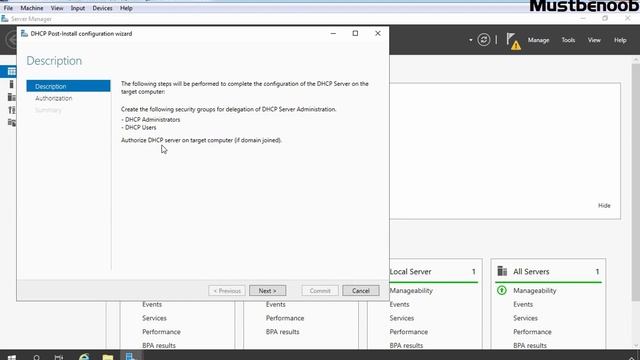Open the notifications flag with warning icon
The image size is (640, 360).
click(513, 41)
